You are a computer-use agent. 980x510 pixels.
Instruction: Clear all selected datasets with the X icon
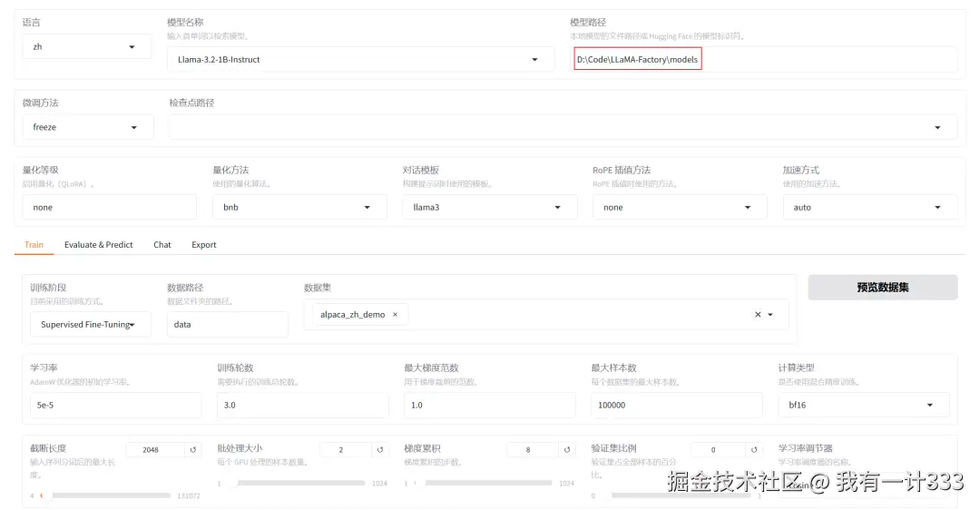click(758, 314)
